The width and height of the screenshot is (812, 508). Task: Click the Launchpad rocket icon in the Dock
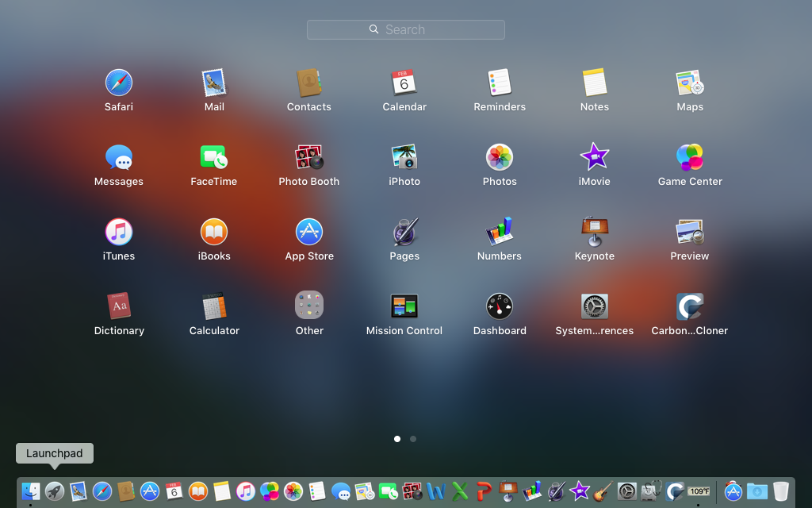55,491
